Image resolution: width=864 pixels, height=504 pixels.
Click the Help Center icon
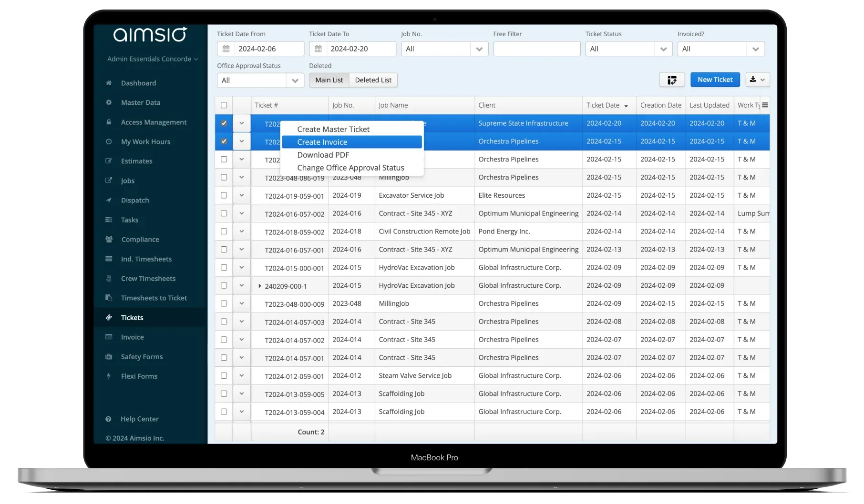[109, 419]
